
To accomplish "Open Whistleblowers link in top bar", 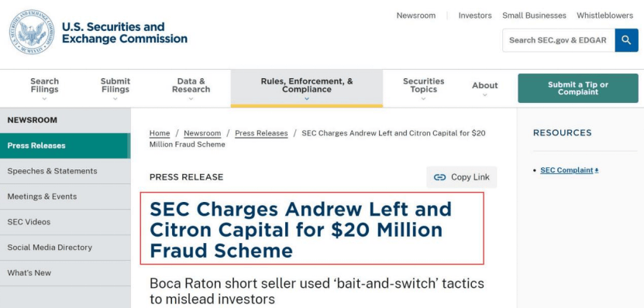I will (604, 15).
